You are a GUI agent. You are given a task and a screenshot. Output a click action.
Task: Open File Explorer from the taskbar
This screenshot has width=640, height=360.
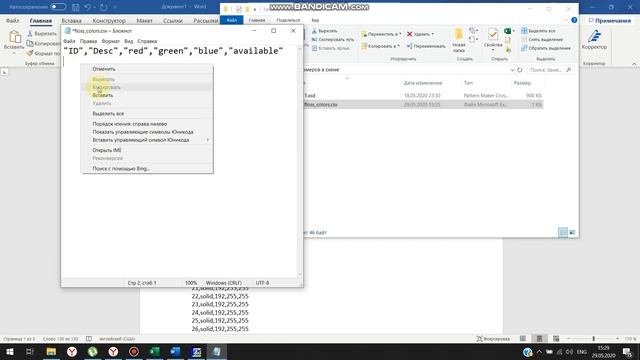pyautogui.click(x=51, y=351)
